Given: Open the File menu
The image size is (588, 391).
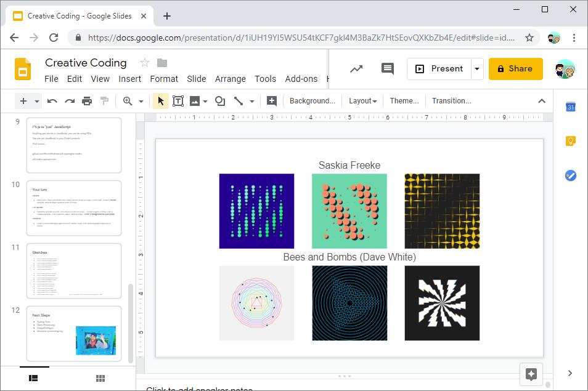Looking at the screenshot, I should click(x=51, y=79).
